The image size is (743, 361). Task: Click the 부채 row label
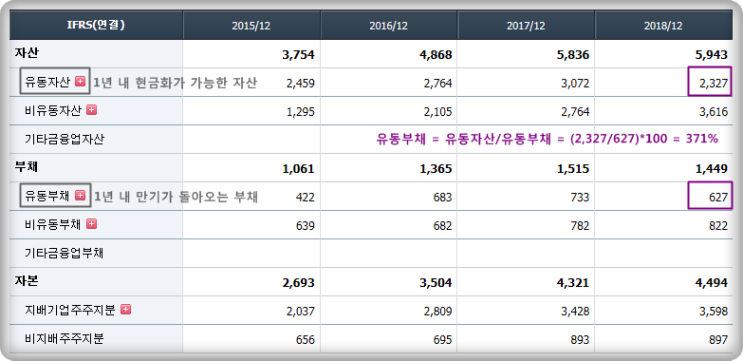coord(27,167)
